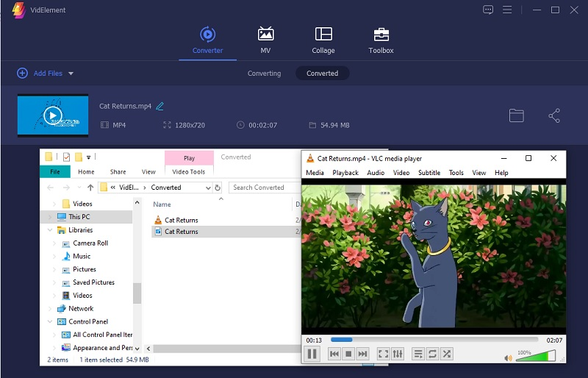This screenshot has width=588, height=378.
Task: Sort files by the Name column
Action: pyautogui.click(x=162, y=204)
